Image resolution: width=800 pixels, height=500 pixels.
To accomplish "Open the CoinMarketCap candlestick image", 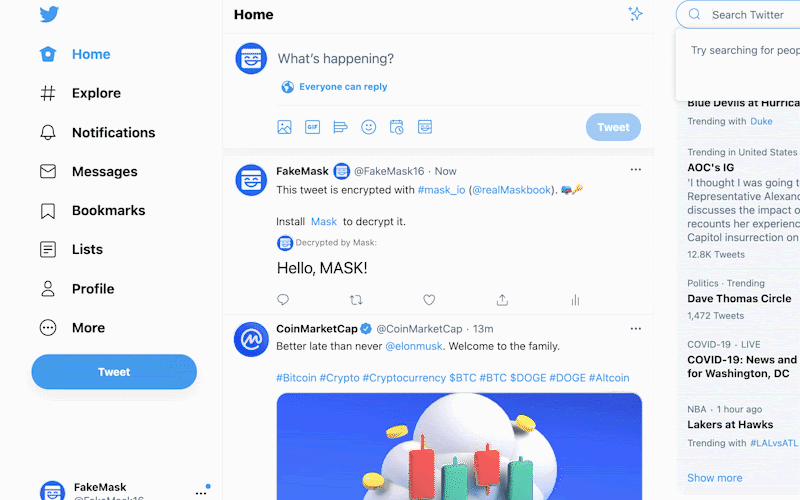I will pos(459,446).
